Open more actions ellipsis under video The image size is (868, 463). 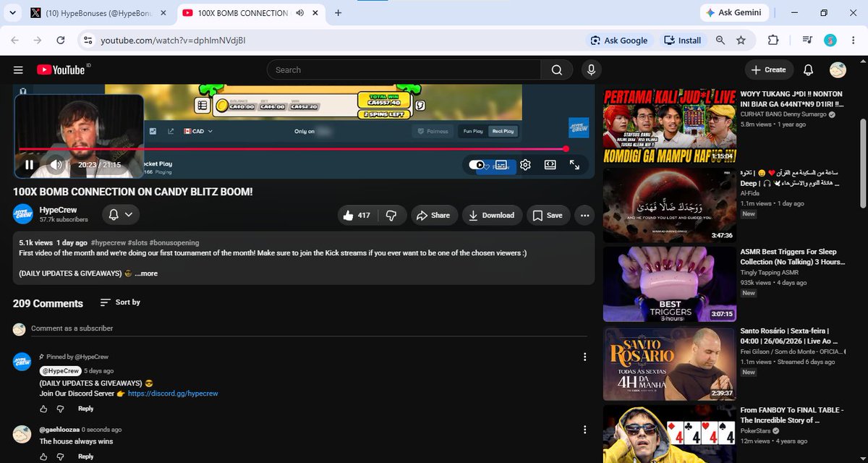tap(584, 215)
